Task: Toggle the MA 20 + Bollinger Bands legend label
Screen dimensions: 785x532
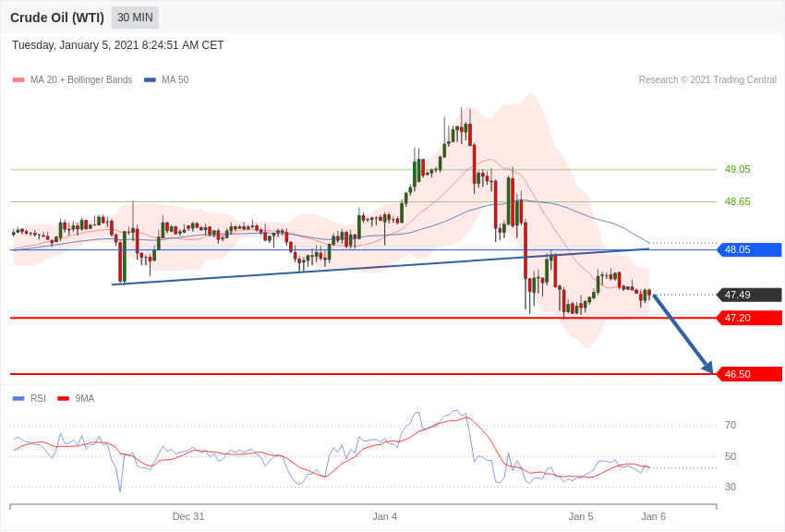Action: click(81, 80)
